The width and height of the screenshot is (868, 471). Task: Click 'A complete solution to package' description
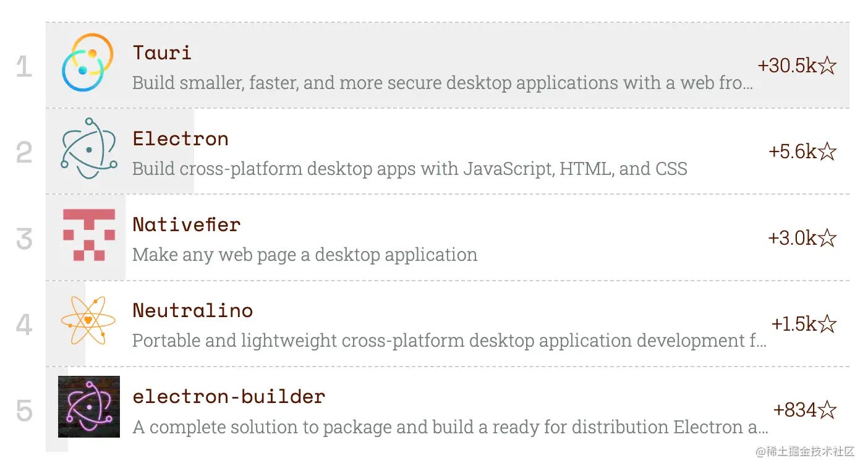[450, 427]
